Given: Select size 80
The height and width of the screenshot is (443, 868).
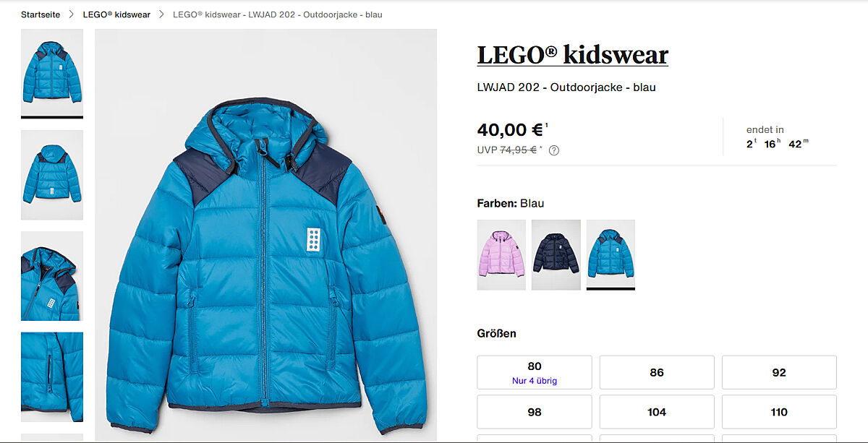Looking at the screenshot, I should tap(535, 372).
